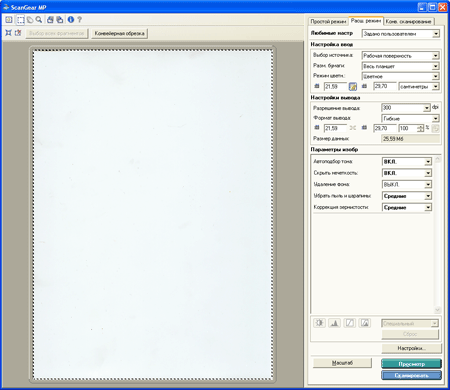This screenshot has height=390, width=450.
Task: Click the greyed Выбор всех фрагментов button
Action: click(57, 33)
